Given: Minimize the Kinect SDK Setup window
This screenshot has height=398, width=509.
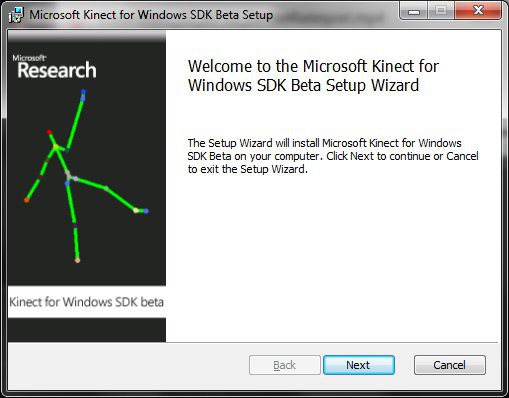Looking at the screenshot, I should click(414, 11).
